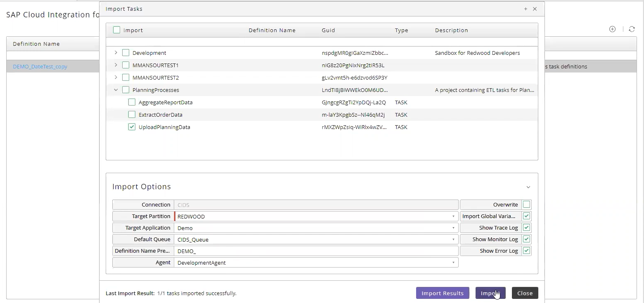Click the Guid 'GJngcgRZgTi2YpDQj-La2Q'
Image resolution: width=644 pixels, height=303 pixels.
click(354, 102)
